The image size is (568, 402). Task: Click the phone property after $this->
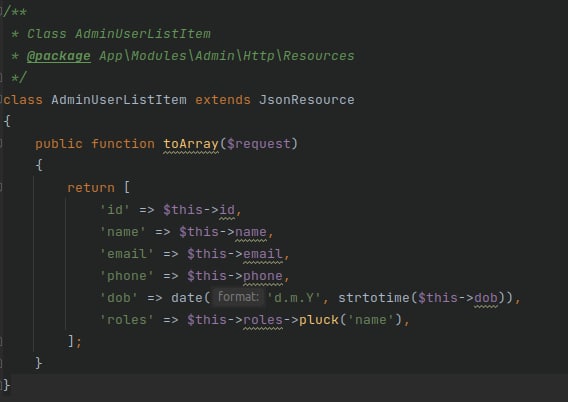click(263, 276)
